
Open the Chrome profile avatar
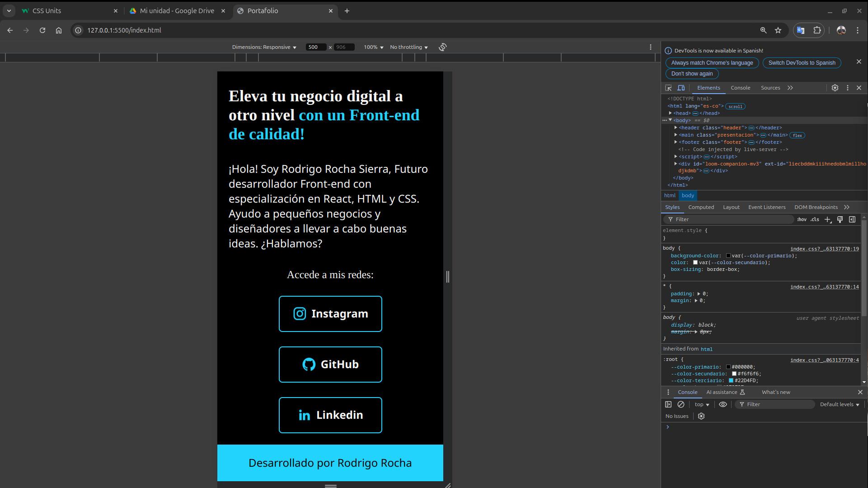click(x=841, y=30)
